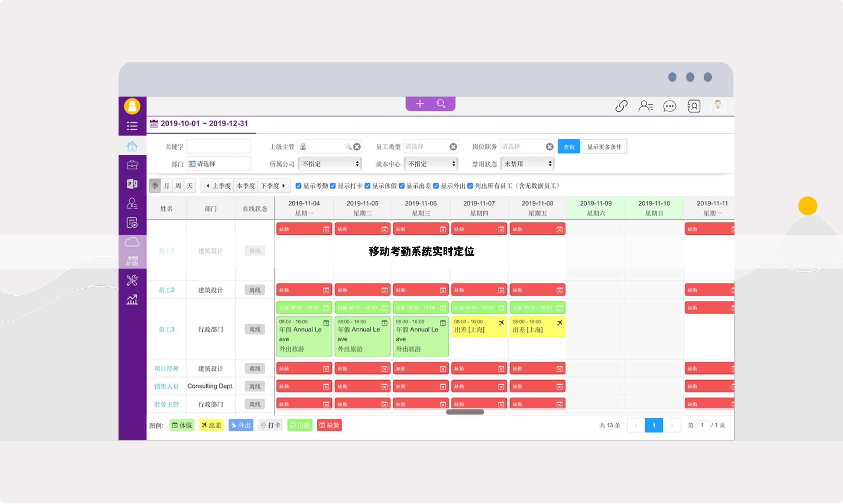
Task: Toggle the 显示打卡 checkbox
Action: (333, 186)
